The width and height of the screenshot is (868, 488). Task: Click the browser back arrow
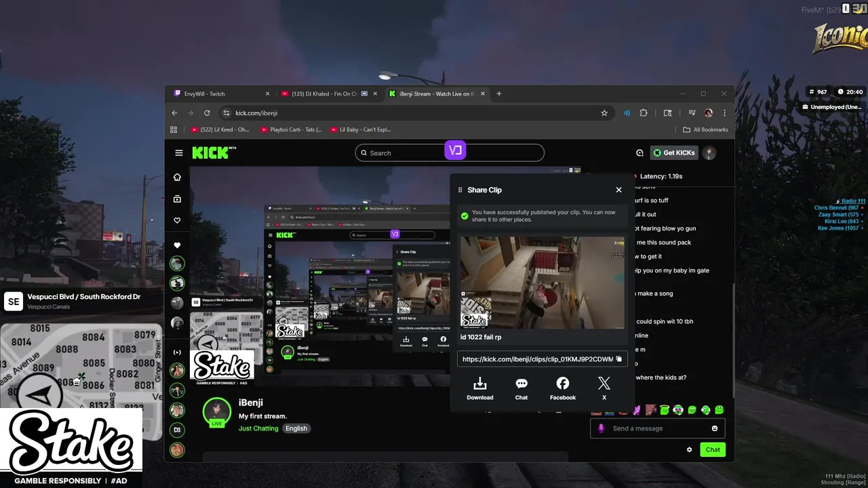[174, 113]
